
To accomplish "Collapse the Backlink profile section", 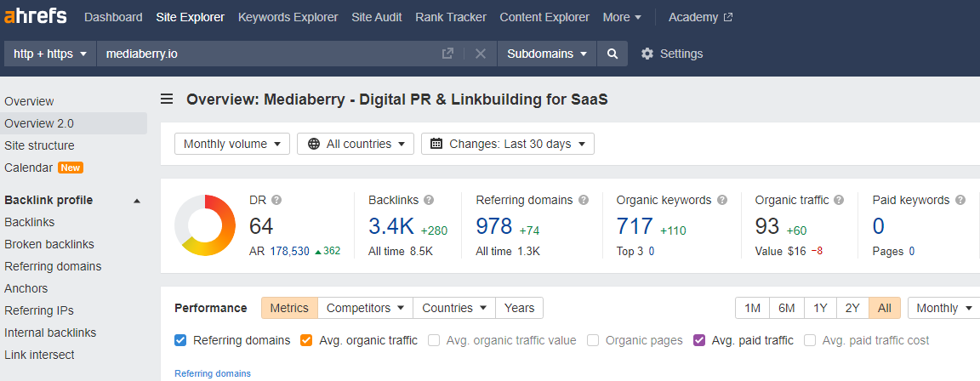I will (x=137, y=201).
